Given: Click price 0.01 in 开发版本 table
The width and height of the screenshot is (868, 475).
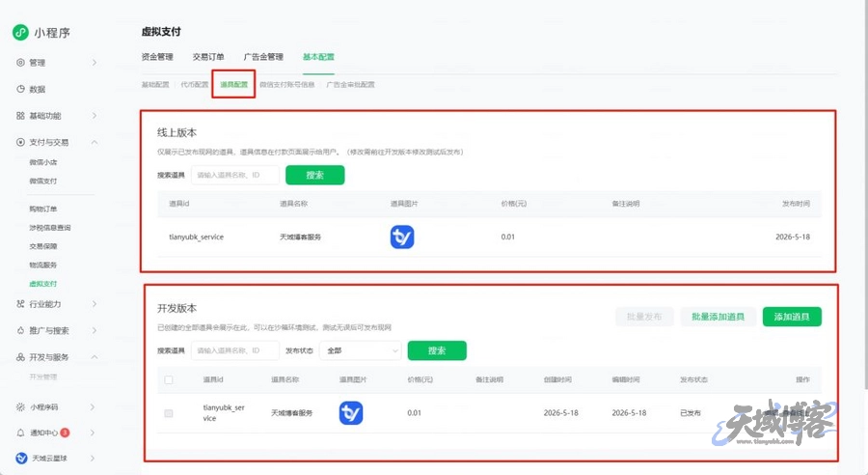Looking at the screenshot, I should (414, 413).
